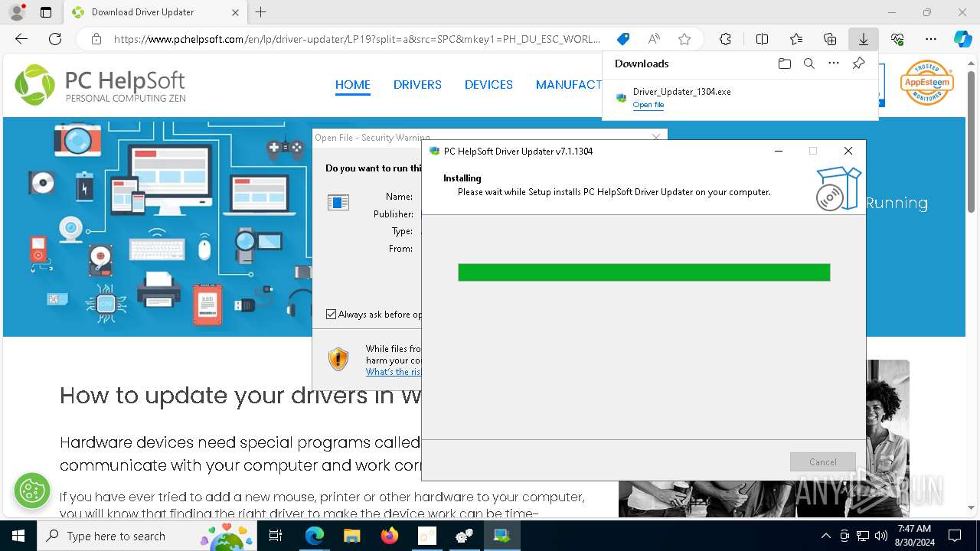Select MANUFACTURERS navigation item
Screen dimensions: 980x551
coord(569,85)
